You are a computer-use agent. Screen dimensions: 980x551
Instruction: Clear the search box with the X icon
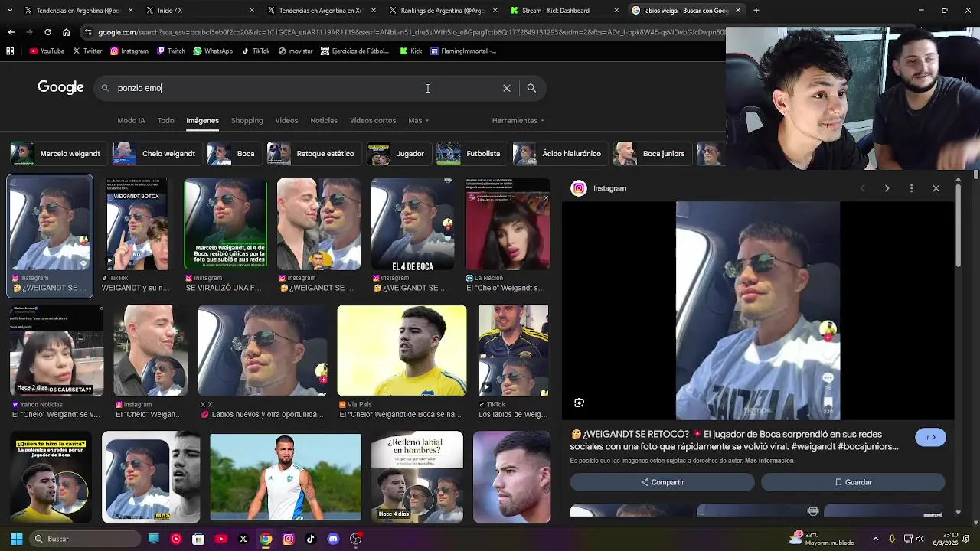click(506, 88)
